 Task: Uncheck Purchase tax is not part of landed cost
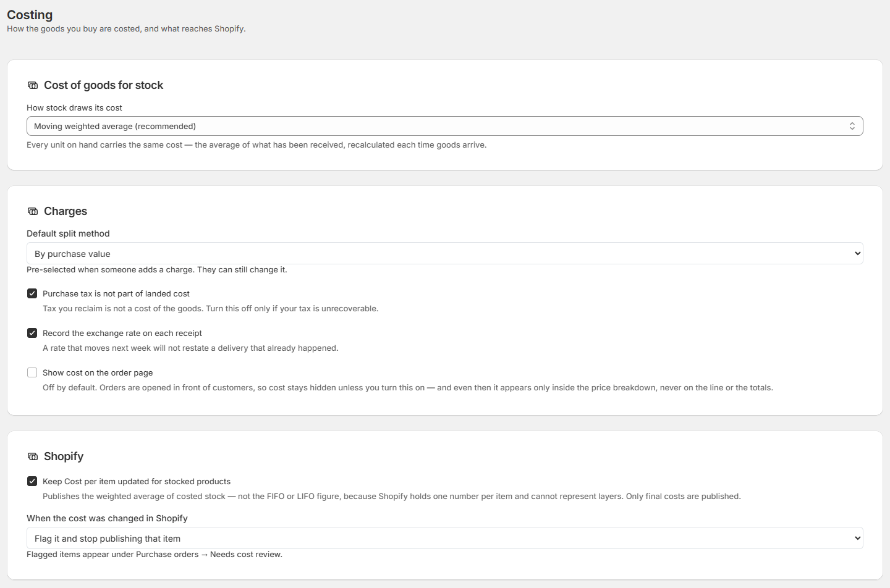pyautogui.click(x=32, y=293)
